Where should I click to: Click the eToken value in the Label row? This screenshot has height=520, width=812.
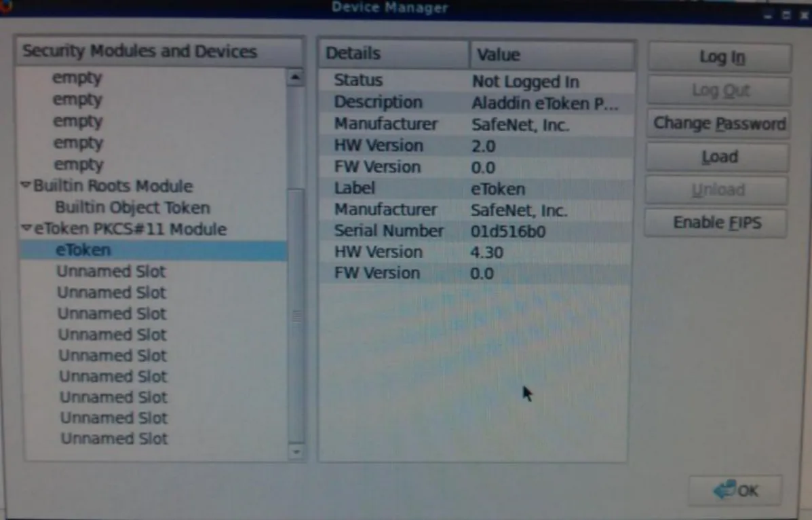pyautogui.click(x=498, y=189)
